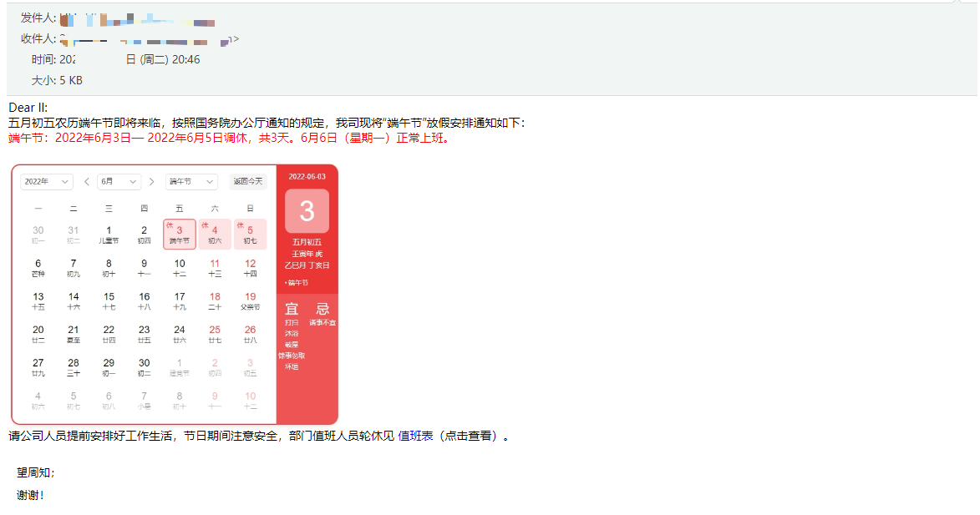
Task: Select June 19 父亲节 date
Action: coord(249,300)
